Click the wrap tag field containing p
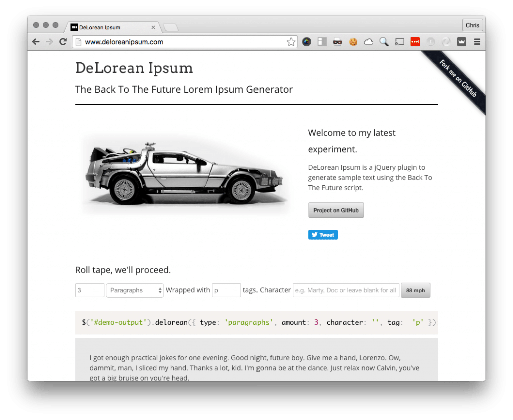 pyautogui.click(x=226, y=290)
